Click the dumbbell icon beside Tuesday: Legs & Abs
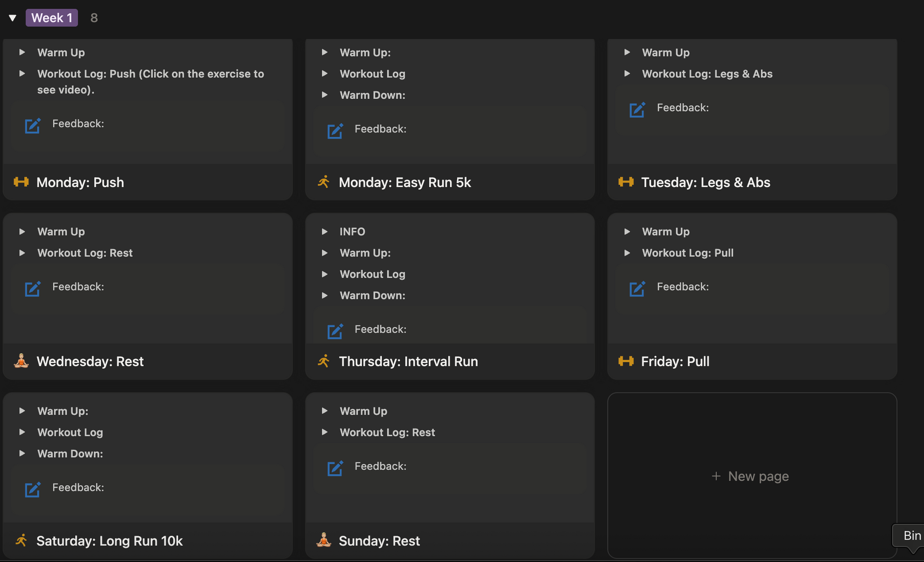The image size is (924, 562). [626, 182]
